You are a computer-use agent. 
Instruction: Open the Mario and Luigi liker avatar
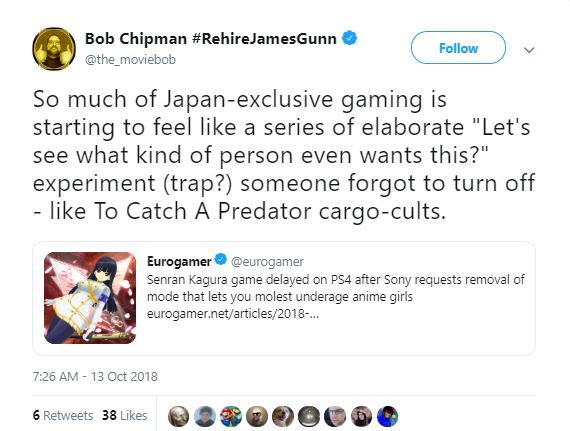[230, 416]
